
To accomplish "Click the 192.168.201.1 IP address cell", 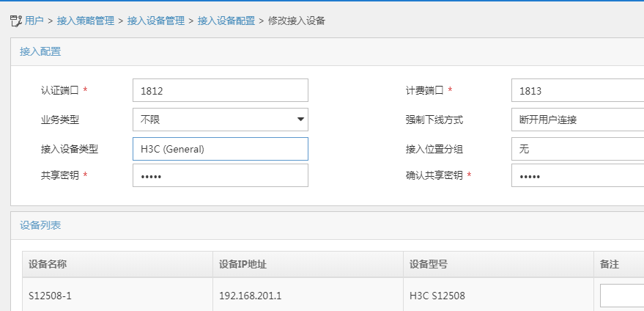I will (x=251, y=296).
